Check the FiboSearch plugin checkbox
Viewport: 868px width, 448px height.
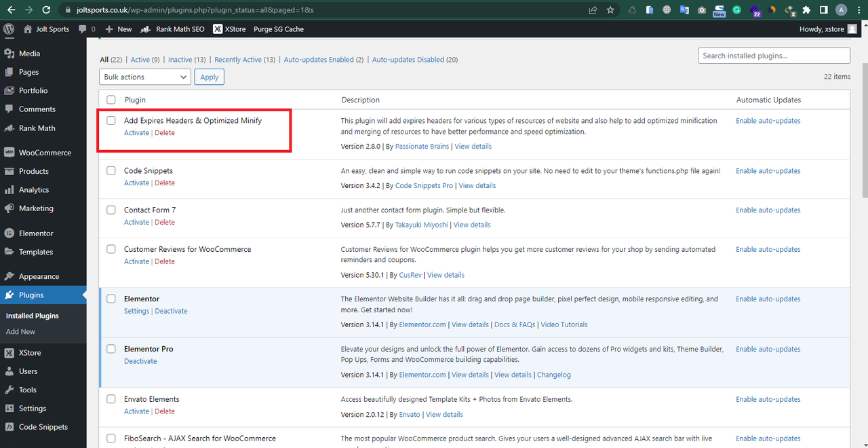click(111, 439)
